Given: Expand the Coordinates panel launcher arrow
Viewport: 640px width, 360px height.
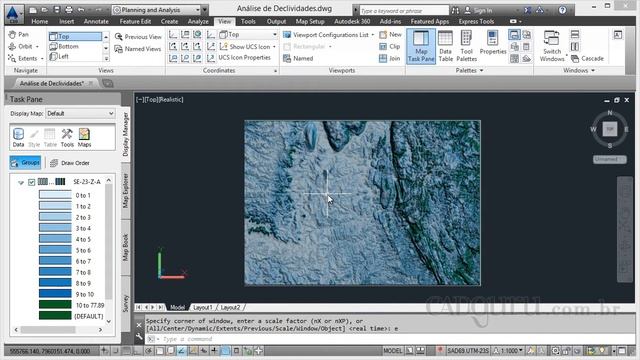Looking at the screenshot, I should coord(275,71).
